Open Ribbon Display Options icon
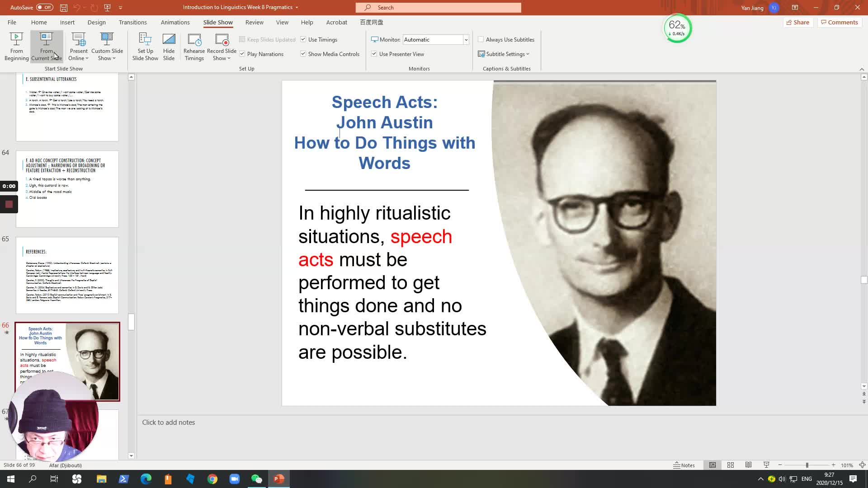The height and width of the screenshot is (488, 868). 795,8
